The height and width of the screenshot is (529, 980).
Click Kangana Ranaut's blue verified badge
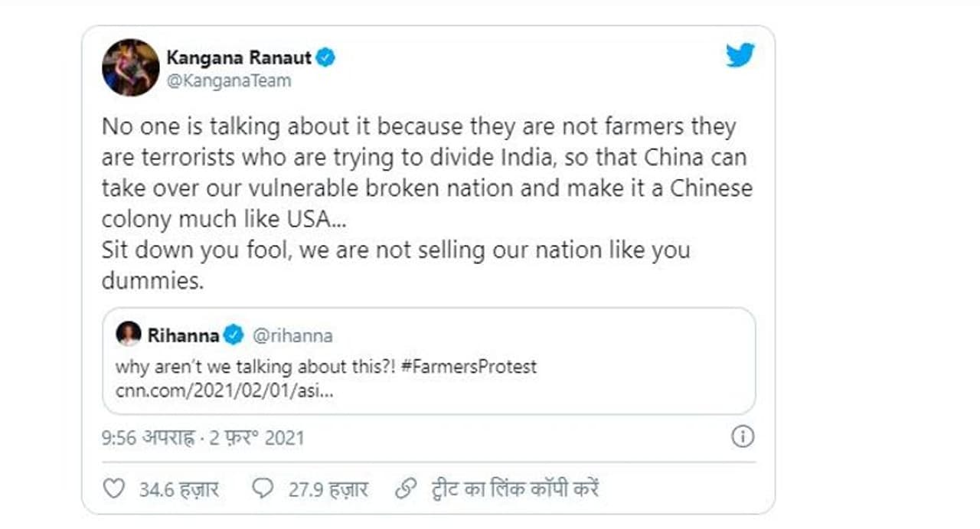click(x=326, y=57)
